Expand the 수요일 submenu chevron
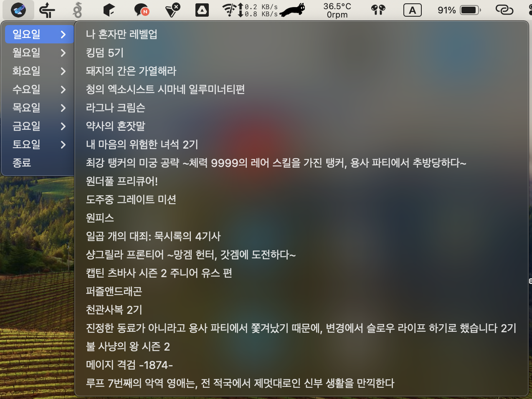 (x=63, y=89)
